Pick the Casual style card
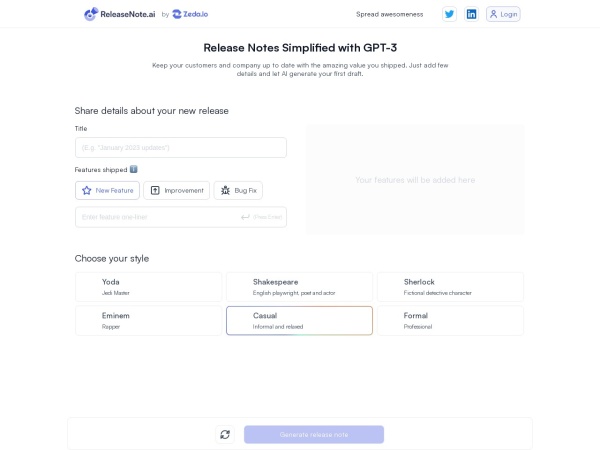 tap(299, 320)
